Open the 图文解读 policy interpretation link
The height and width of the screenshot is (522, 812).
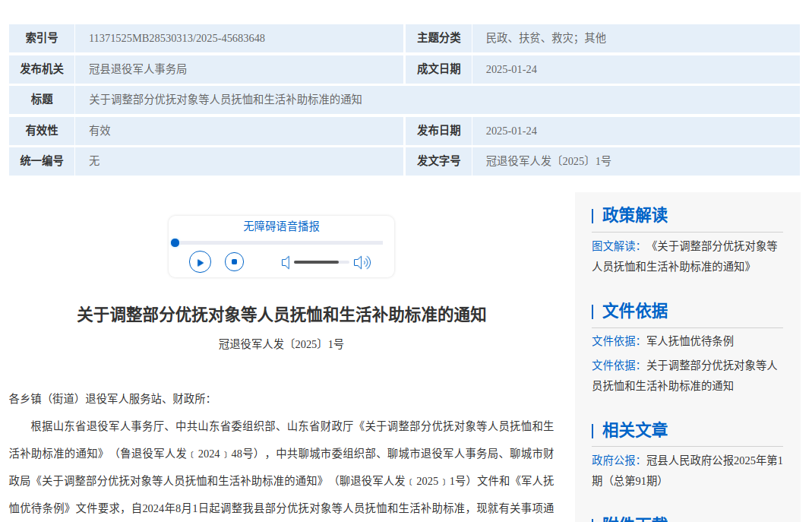684,256
